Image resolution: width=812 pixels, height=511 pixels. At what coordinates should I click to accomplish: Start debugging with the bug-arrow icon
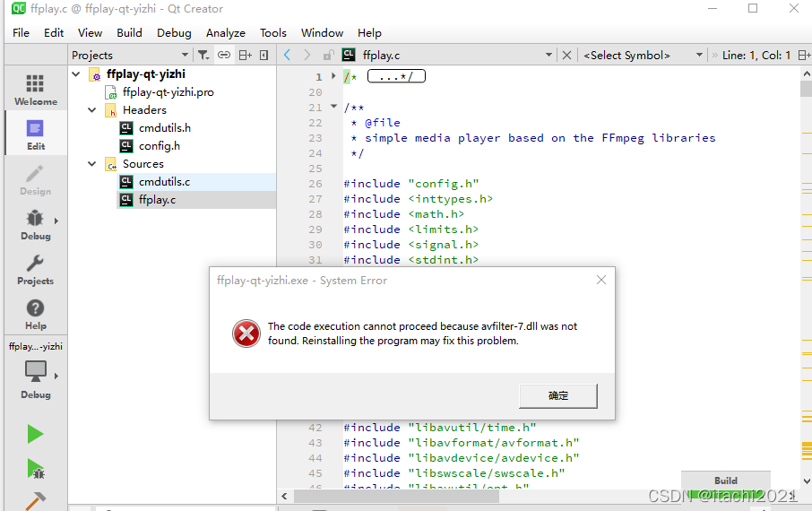35,470
